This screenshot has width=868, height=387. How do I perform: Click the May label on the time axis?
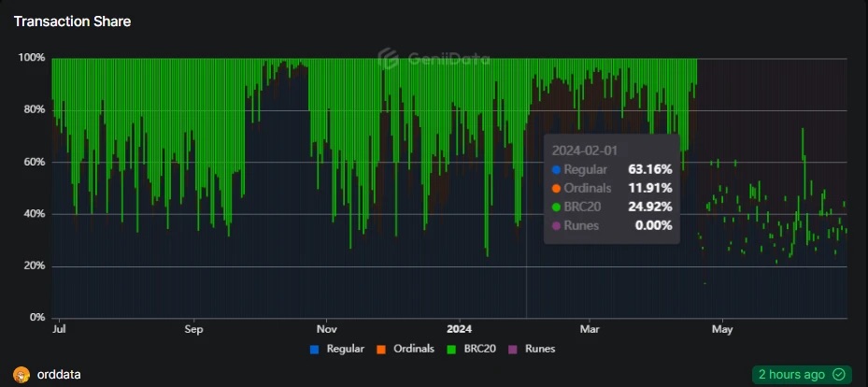click(x=721, y=329)
